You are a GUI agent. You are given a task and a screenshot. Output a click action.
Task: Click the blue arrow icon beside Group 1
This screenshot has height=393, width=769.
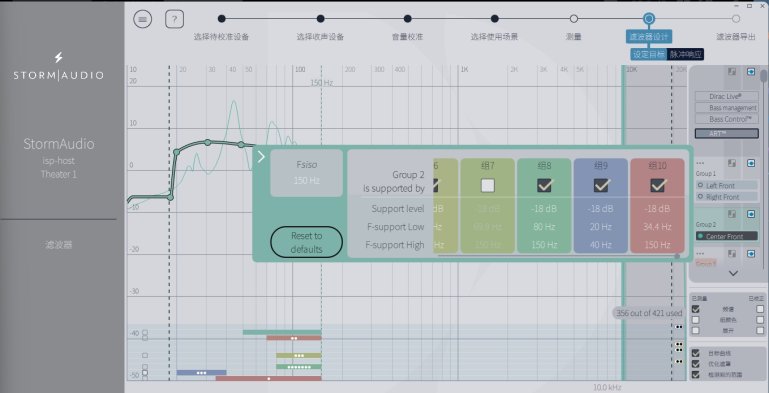[x=751, y=163]
